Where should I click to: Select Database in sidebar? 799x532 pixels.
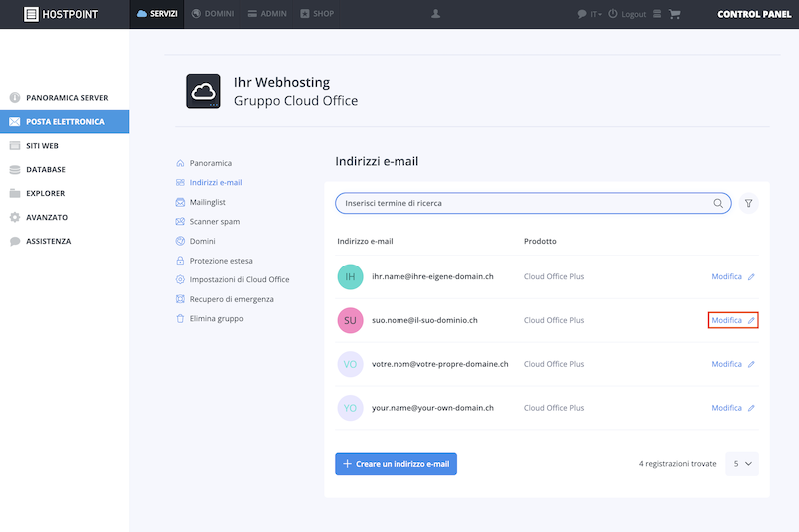point(64,169)
